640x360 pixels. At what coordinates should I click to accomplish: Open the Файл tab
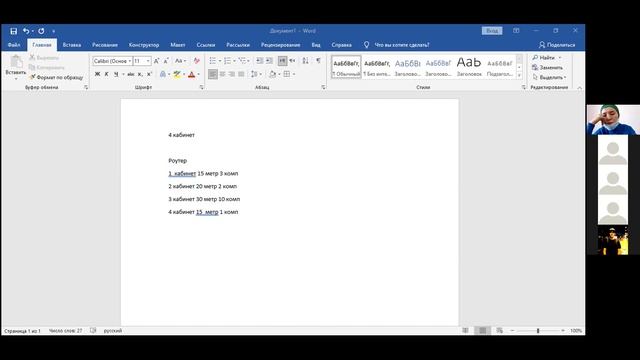pos(14,45)
